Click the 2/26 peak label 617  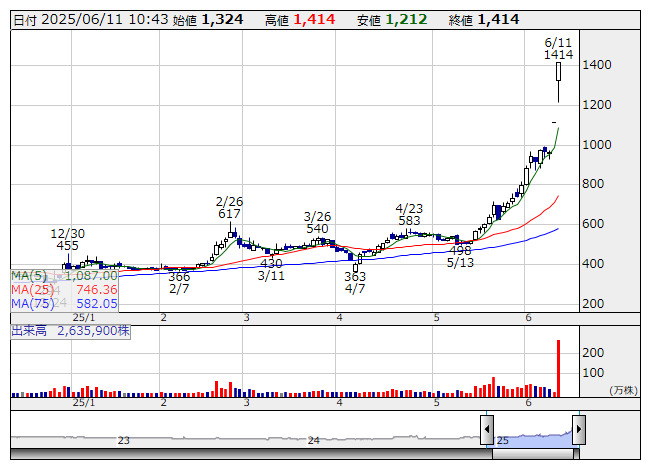pyautogui.click(x=229, y=214)
